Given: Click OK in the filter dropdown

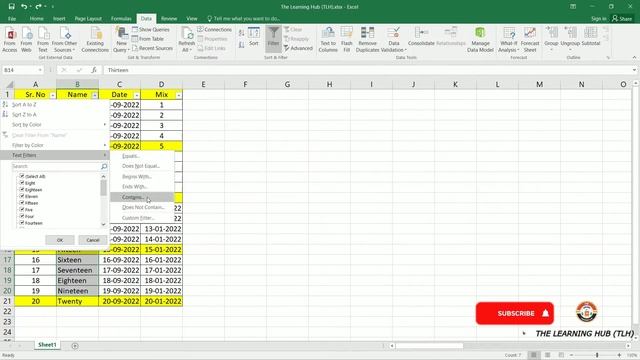Looking at the screenshot, I should tap(60, 240).
